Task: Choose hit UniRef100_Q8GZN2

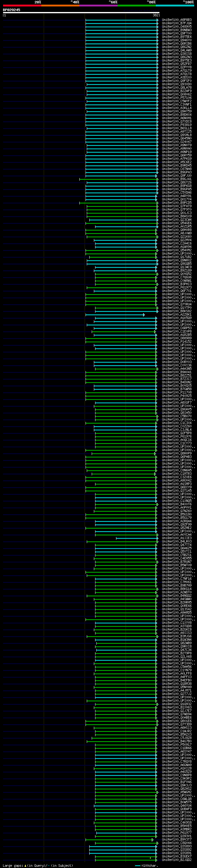Action: pos(177,47)
